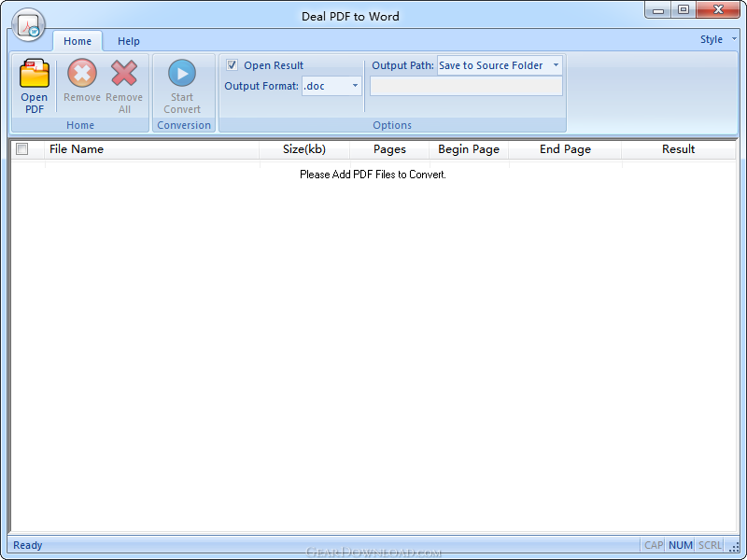Click the NUM indicator in status bar
Image resolution: width=747 pixels, height=560 pixels.
tap(681, 545)
